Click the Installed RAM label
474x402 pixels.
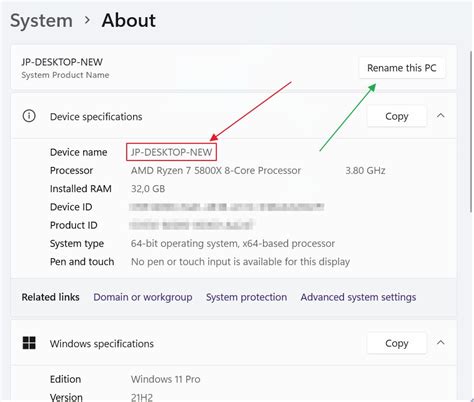coord(81,189)
